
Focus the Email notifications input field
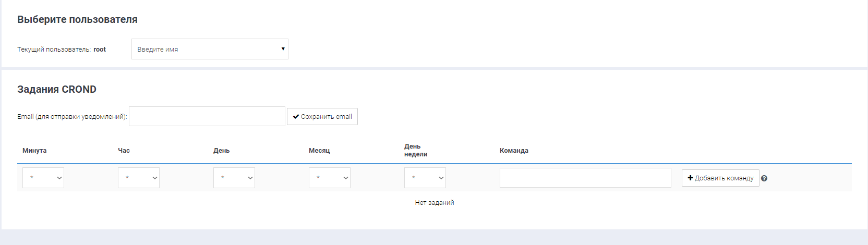pyautogui.click(x=207, y=116)
